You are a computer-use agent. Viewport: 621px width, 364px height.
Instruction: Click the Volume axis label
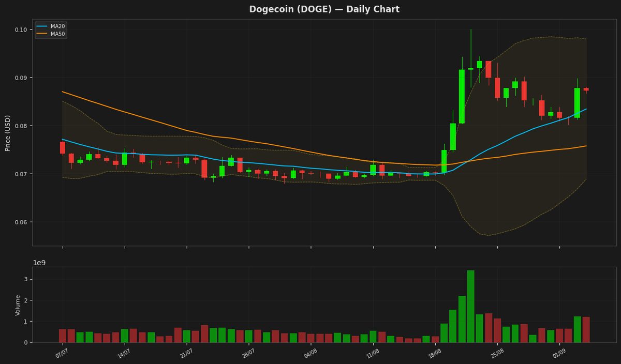point(18,305)
